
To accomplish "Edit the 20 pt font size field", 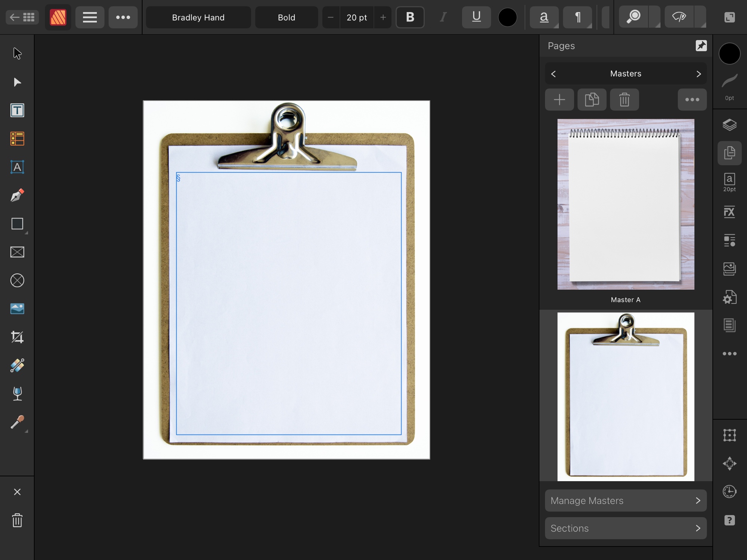I will (357, 17).
